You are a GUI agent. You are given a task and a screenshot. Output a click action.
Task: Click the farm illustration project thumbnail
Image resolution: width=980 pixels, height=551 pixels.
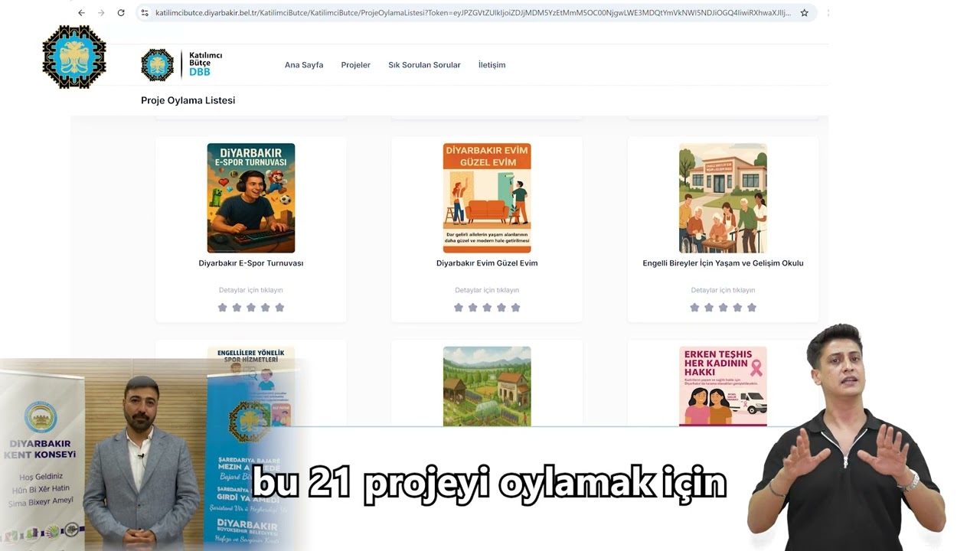[487, 386]
